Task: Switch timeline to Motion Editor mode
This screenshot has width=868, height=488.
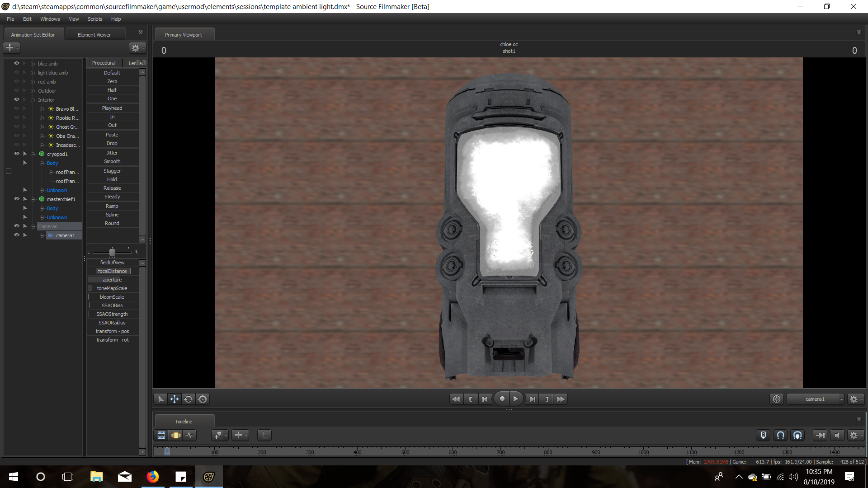Action: pos(175,435)
